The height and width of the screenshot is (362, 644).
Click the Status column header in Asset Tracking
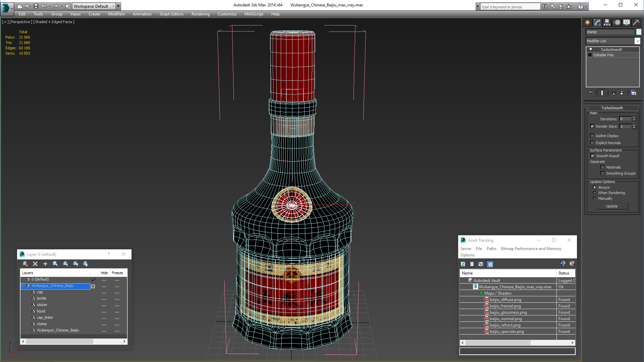566,273
